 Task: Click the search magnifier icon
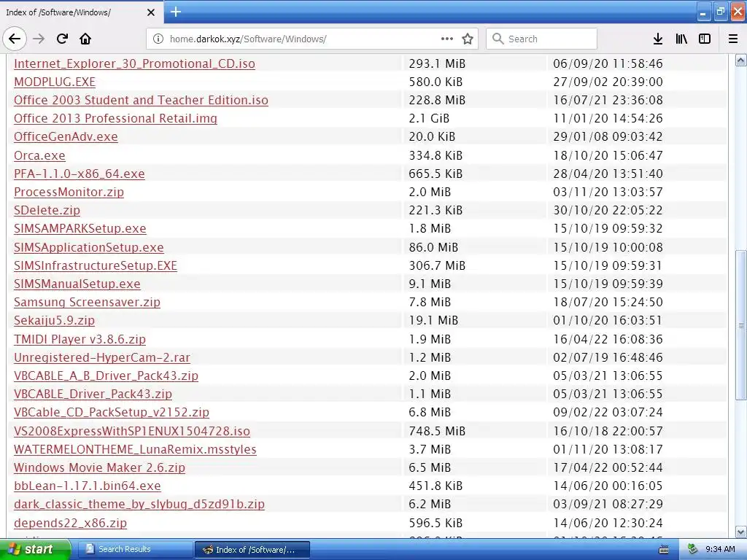coord(498,39)
